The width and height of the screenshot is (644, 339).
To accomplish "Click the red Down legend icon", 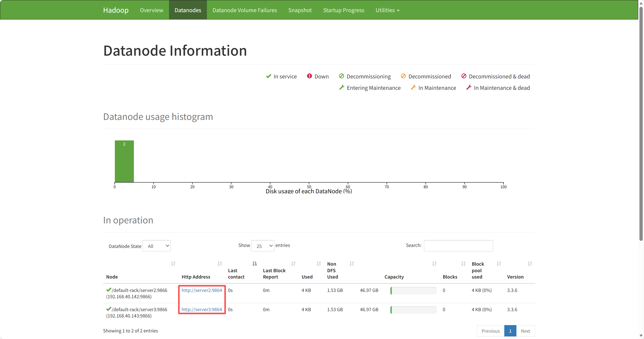I will pyautogui.click(x=309, y=76).
